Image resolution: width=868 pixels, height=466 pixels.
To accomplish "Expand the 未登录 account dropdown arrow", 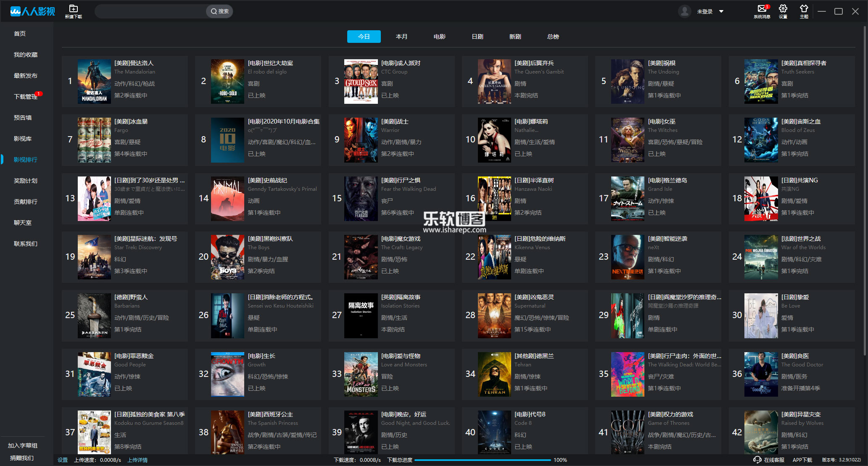I will tap(721, 11).
